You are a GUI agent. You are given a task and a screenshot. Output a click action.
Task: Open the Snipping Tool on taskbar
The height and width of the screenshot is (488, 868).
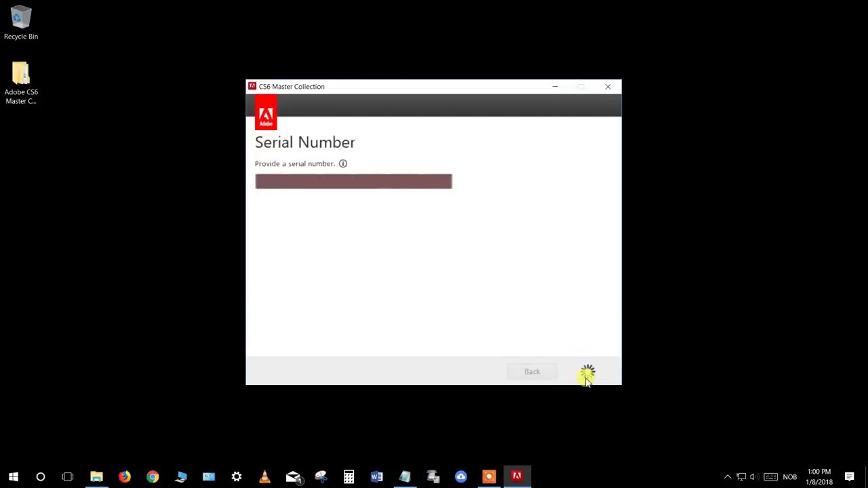pyautogui.click(x=321, y=476)
